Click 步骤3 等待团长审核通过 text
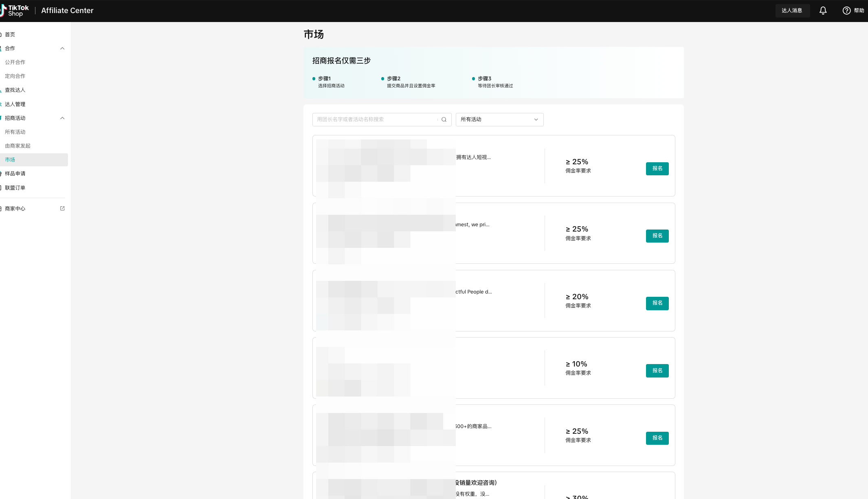Viewport: 868px width, 499px height. pyautogui.click(x=495, y=82)
